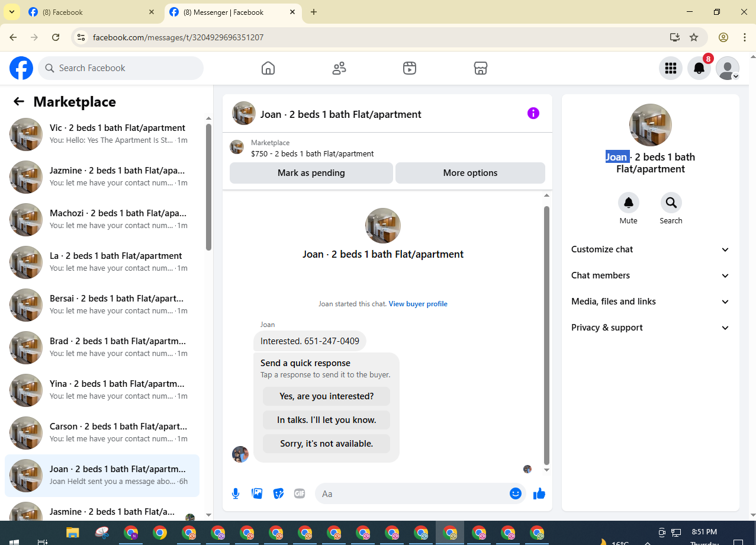Send a thumbs-up like
Viewport: 756px width, 545px height.
click(539, 493)
